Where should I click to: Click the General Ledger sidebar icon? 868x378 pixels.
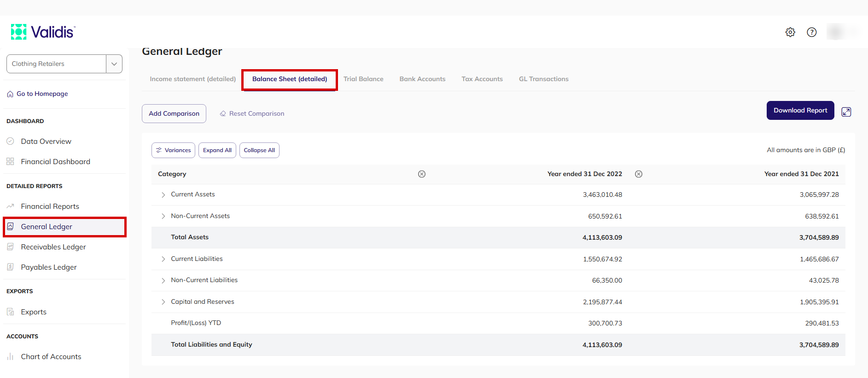10,226
